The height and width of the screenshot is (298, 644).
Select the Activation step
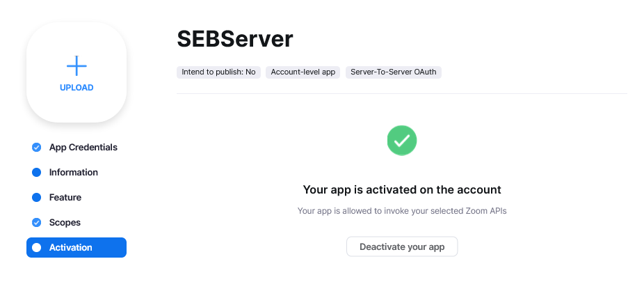(77, 248)
